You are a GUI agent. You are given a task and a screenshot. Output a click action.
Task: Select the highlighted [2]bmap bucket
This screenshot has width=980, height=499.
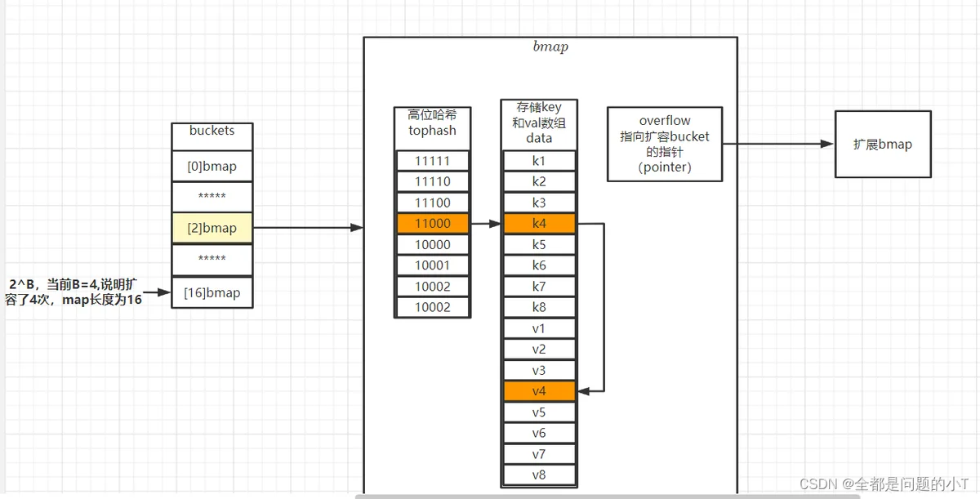(212, 229)
